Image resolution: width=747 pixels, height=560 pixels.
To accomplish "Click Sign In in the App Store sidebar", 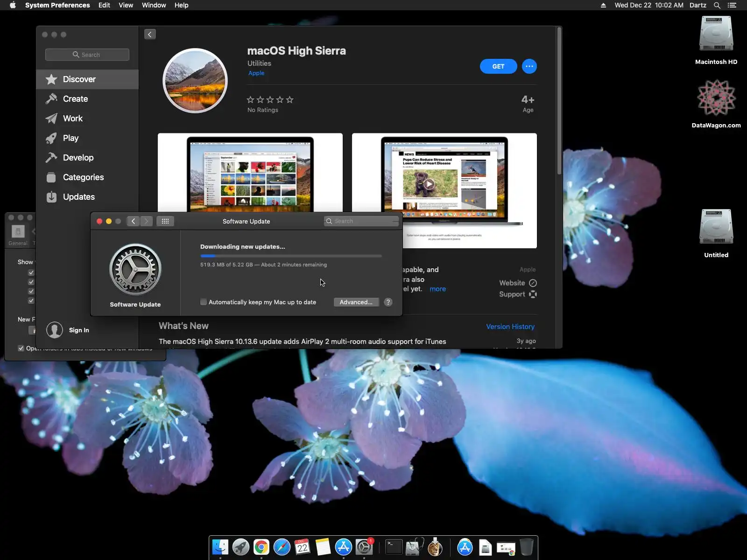I will (79, 330).
